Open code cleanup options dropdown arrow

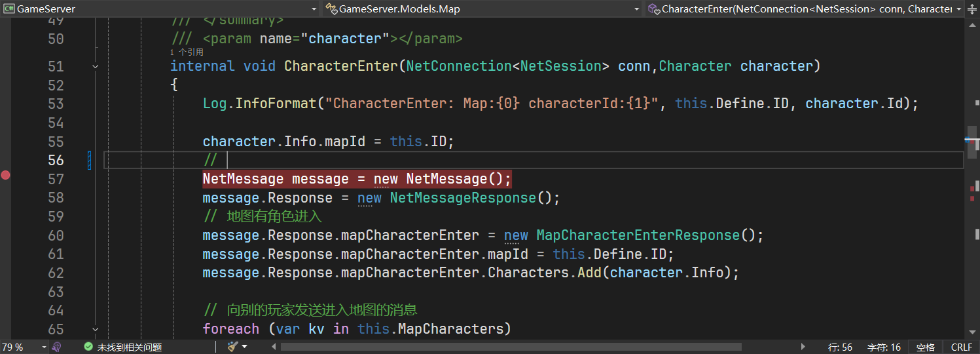coord(245,347)
